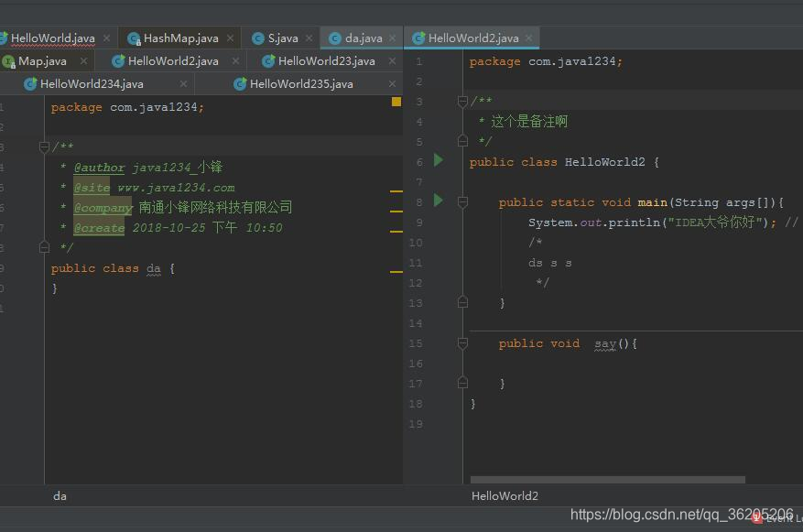803x532 pixels.
Task: Open HelloWorld234.java tab
Action: pos(92,84)
